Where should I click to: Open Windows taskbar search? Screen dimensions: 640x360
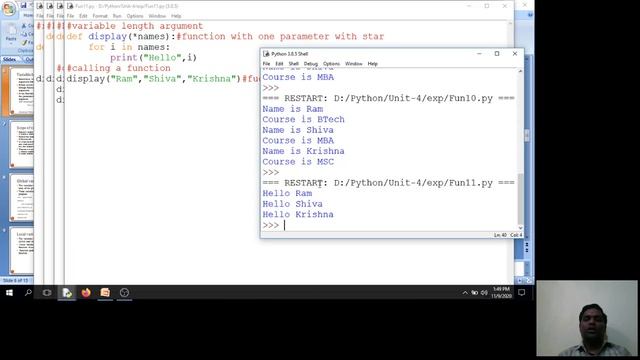pyautogui.click(x=28, y=293)
